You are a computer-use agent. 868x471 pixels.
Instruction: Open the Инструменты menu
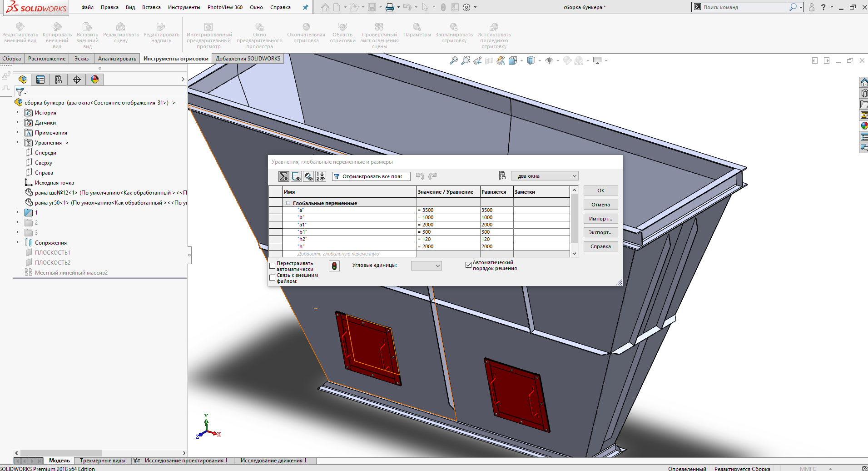click(184, 7)
